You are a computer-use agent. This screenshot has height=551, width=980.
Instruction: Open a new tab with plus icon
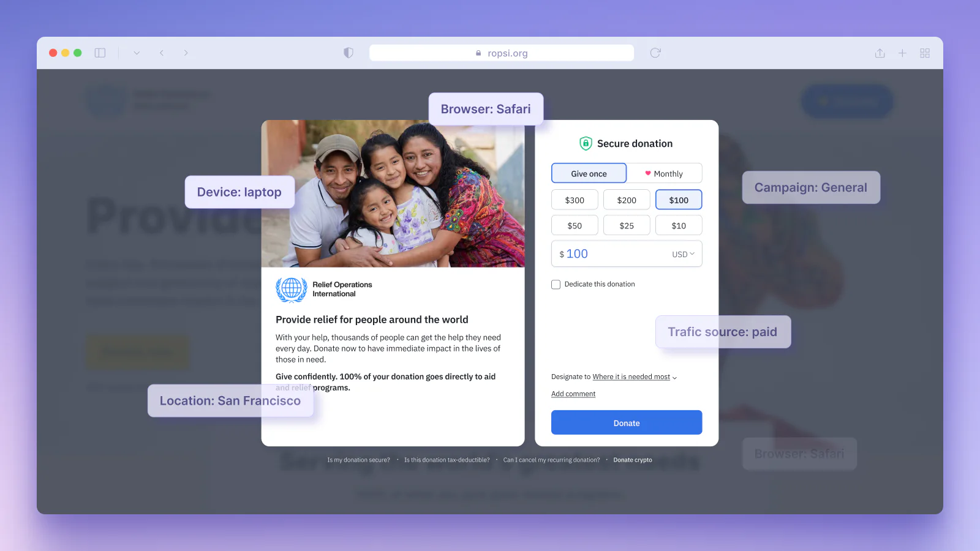[902, 53]
